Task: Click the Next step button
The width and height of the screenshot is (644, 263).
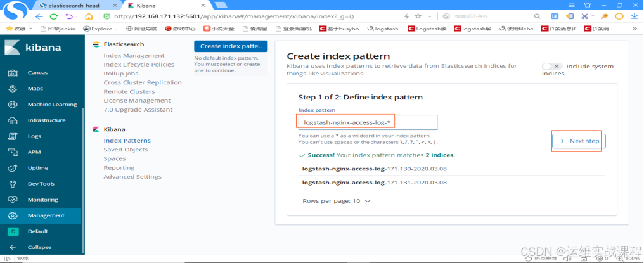Action: [x=579, y=141]
